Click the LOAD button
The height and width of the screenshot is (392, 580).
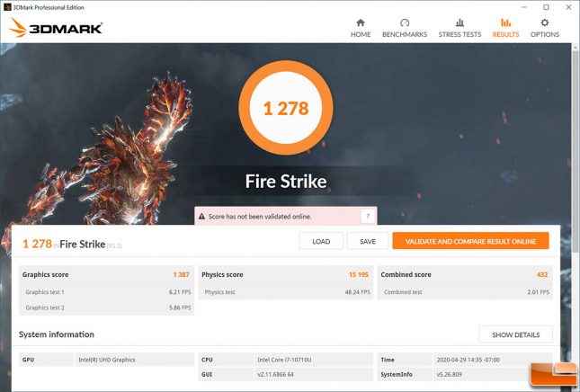[x=321, y=241]
